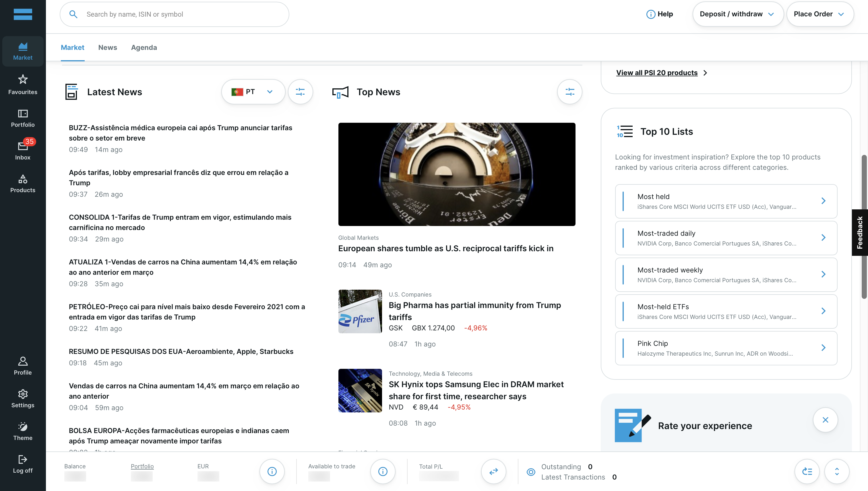868x491 pixels.
Task: Open the Most-traded daily list
Action: coord(726,238)
